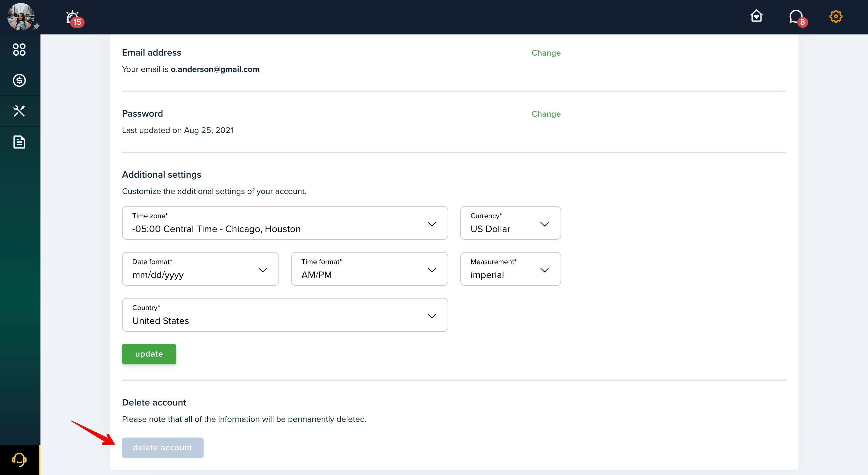Open the user profile avatar
This screenshot has width=868, height=475.
[x=21, y=17]
